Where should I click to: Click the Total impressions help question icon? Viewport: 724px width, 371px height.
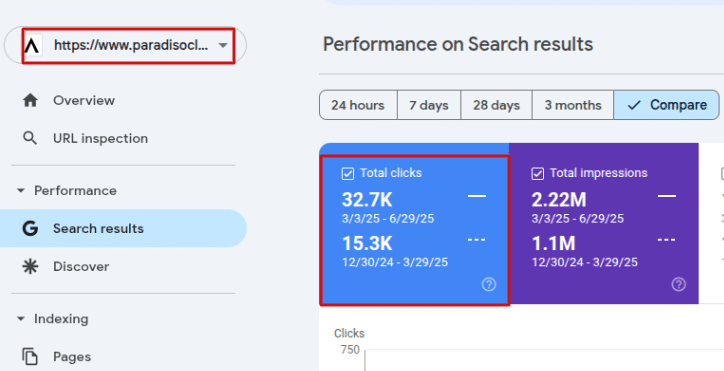click(678, 284)
